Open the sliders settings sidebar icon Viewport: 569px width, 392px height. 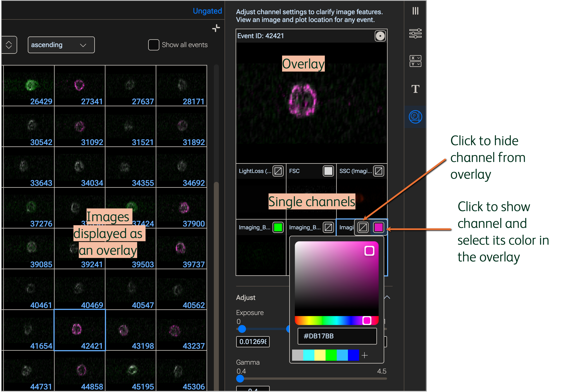coord(415,33)
